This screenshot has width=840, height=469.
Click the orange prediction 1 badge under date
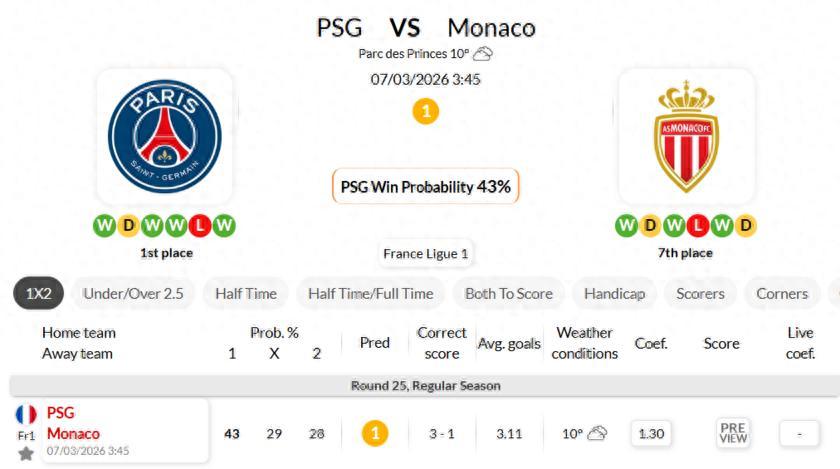pos(425,111)
